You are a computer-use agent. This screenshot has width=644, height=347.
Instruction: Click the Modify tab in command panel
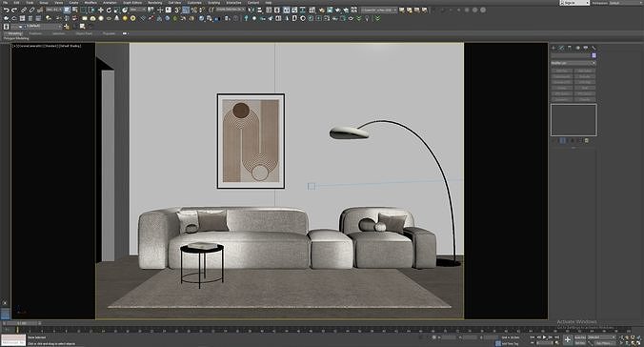pyautogui.click(x=561, y=48)
